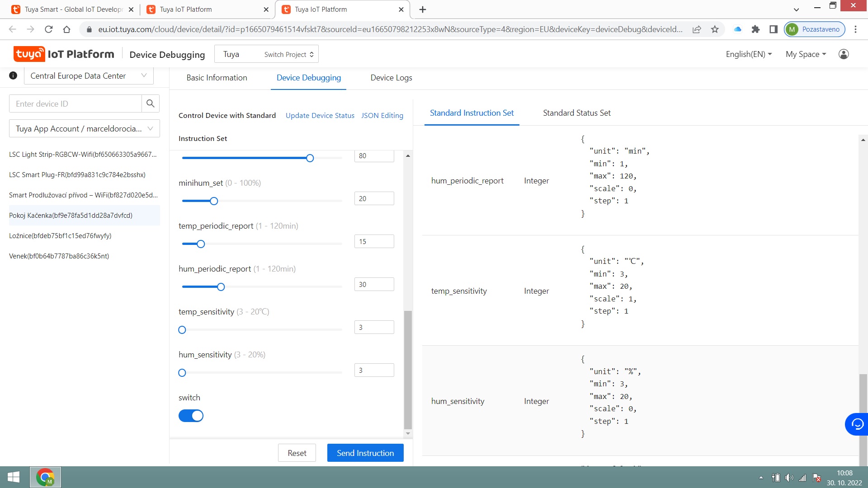Expand the Central Europe Data Center dropdown
This screenshot has height=488, width=868.
pos(89,76)
